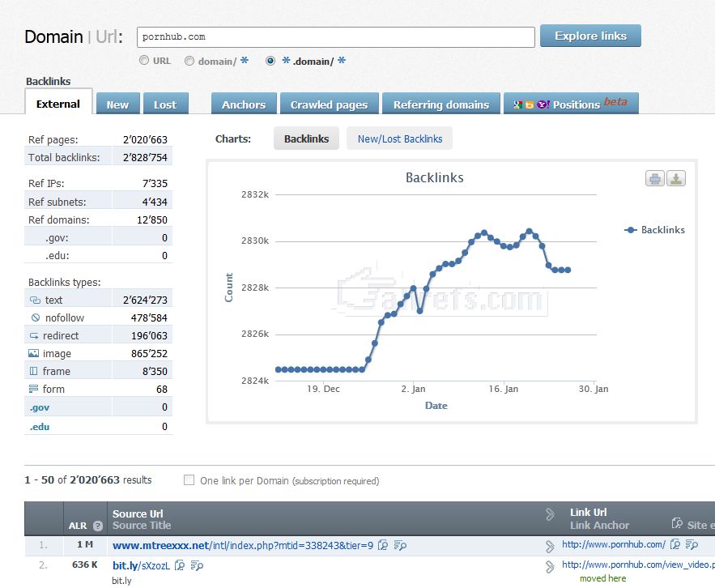This screenshot has width=715, height=588.
Task: Enable the One link per Domain checkbox
Action: [189, 480]
